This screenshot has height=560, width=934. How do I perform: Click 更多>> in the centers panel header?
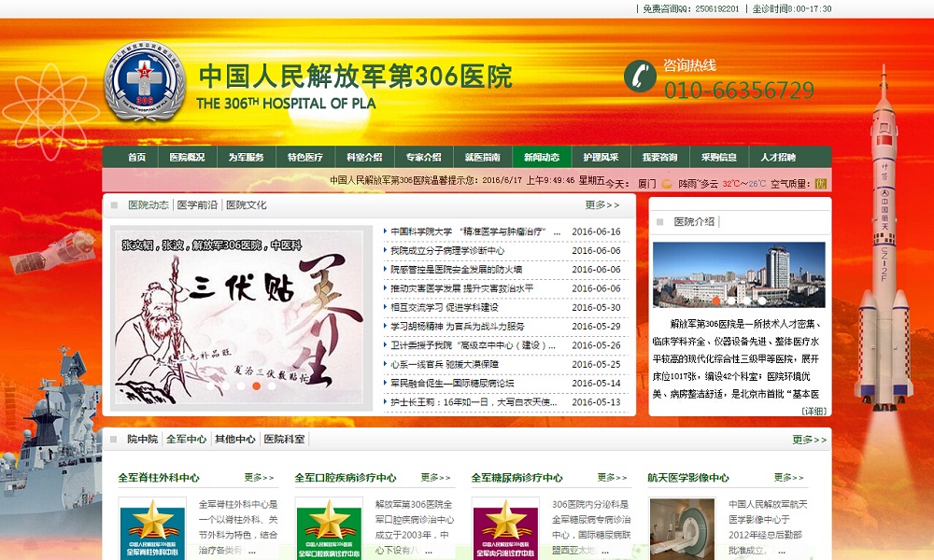[x=810, y=440]
